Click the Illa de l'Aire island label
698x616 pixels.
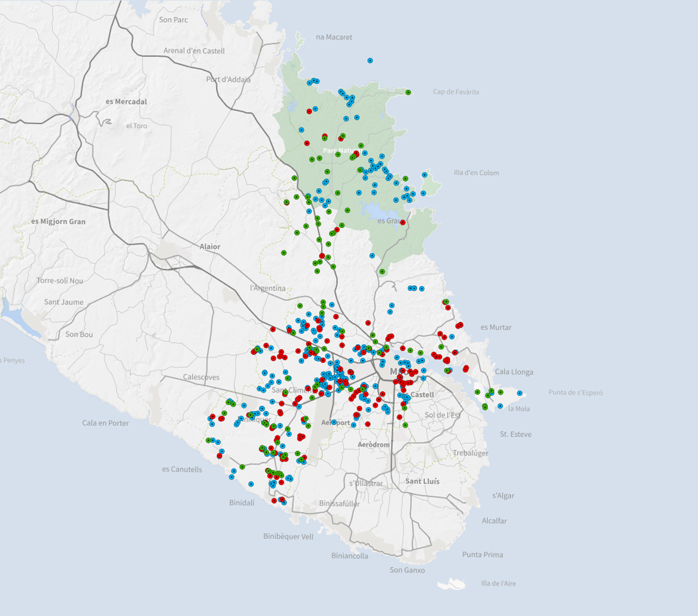click(x=498, y=583)
